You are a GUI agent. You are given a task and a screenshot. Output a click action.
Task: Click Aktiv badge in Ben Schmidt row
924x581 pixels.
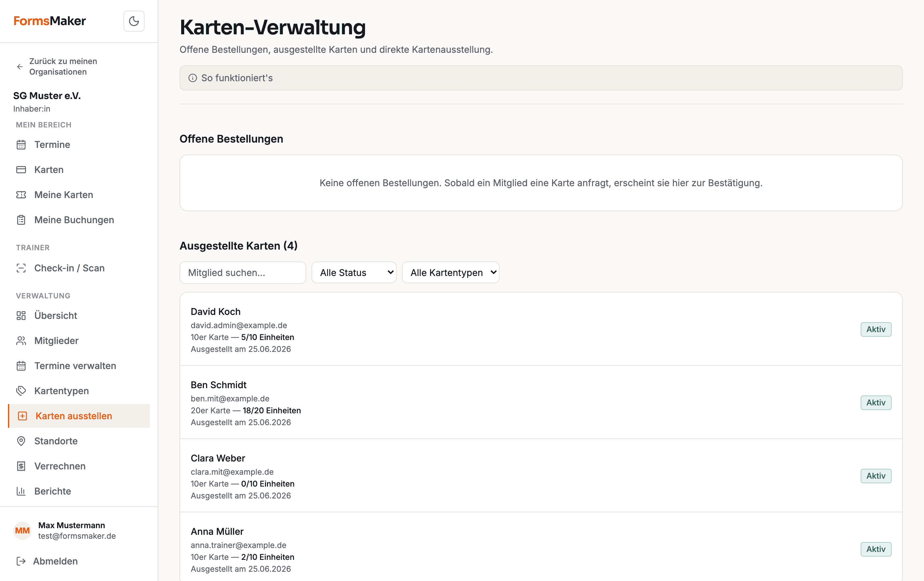(x=875, y=402)
